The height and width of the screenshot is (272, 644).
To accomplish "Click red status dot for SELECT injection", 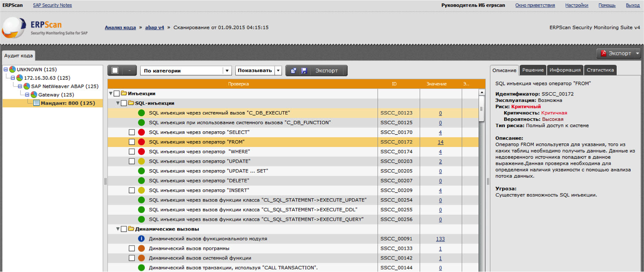I will 142,132.
